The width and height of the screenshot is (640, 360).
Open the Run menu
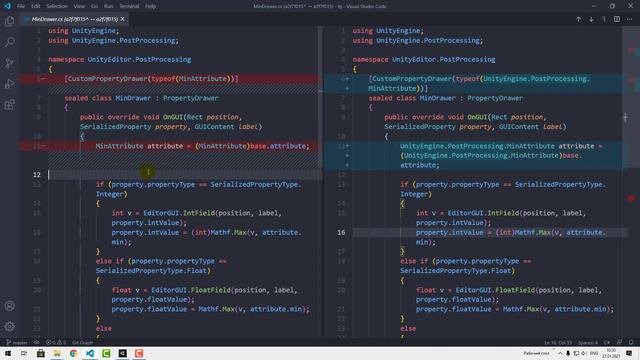click(109, 6)
